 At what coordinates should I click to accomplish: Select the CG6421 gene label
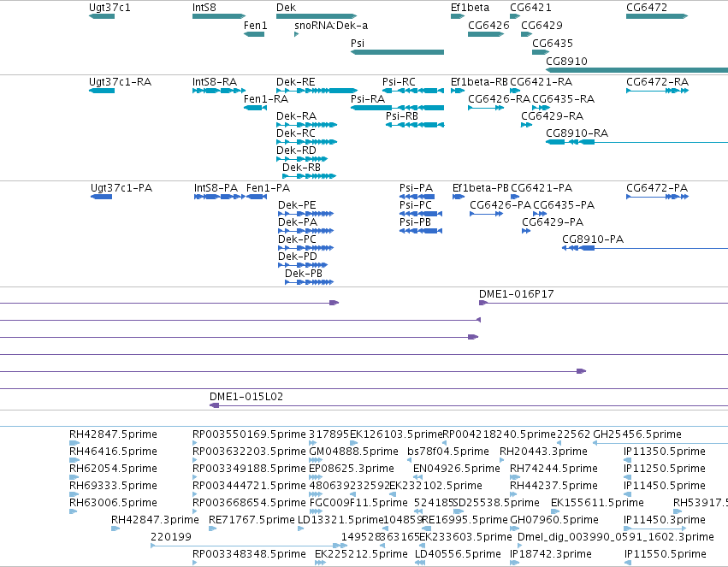(530, 8)
